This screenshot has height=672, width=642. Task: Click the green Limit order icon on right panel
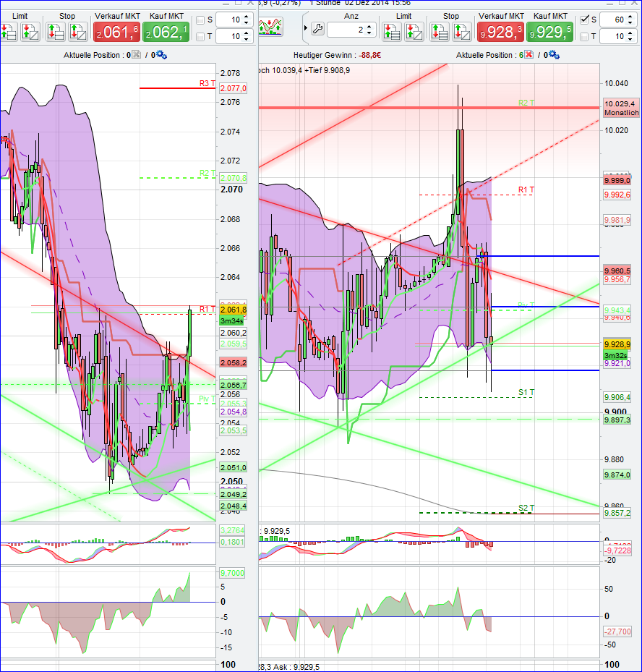391,30
